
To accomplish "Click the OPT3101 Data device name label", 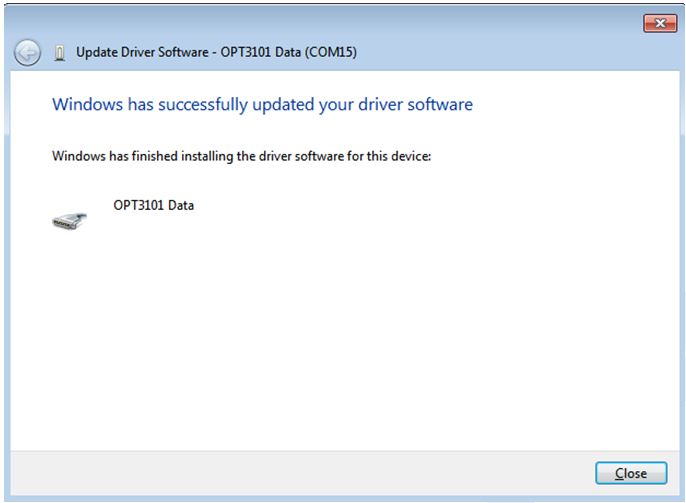I will coord(154,205).
